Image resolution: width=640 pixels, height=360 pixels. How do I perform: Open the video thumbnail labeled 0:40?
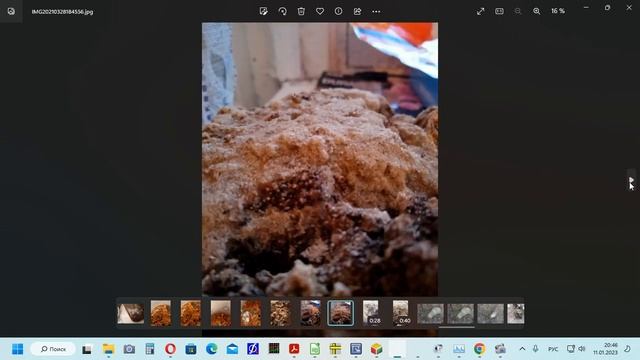point(400,313)
